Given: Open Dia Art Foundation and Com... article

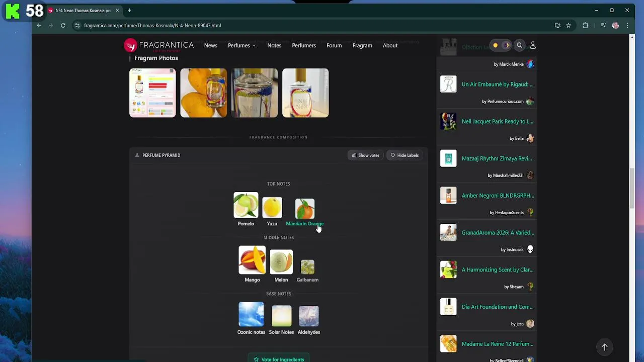Looking at the screenshot, I should 498,307.
